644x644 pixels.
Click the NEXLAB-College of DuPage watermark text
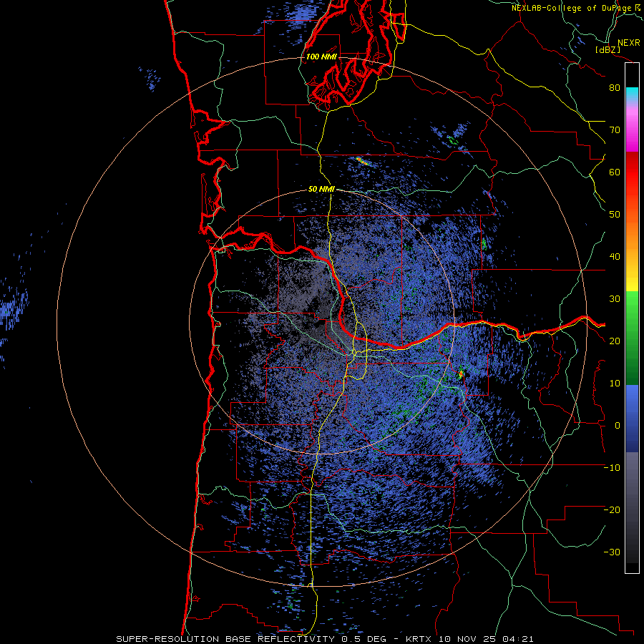[x=575, y=8]
